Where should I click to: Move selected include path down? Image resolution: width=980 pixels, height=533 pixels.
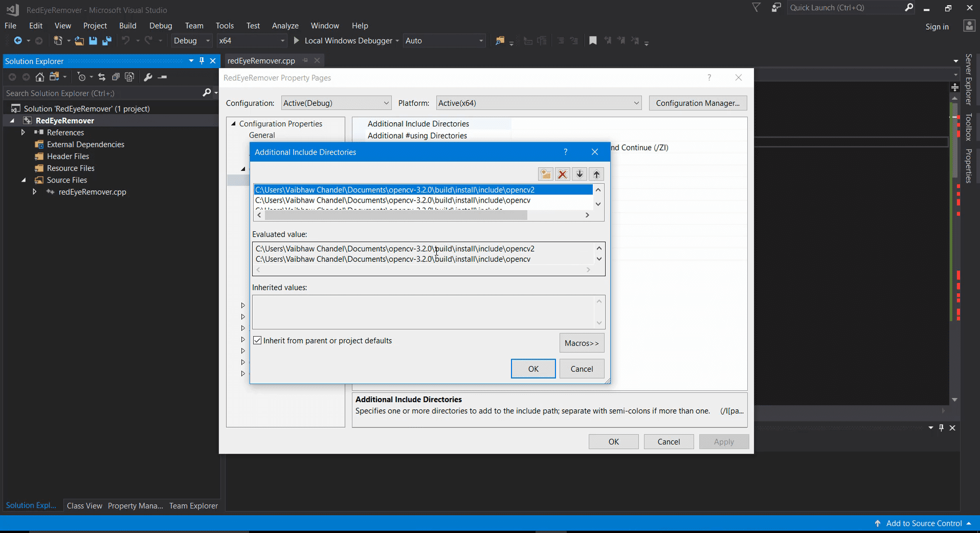coord(579,174)
